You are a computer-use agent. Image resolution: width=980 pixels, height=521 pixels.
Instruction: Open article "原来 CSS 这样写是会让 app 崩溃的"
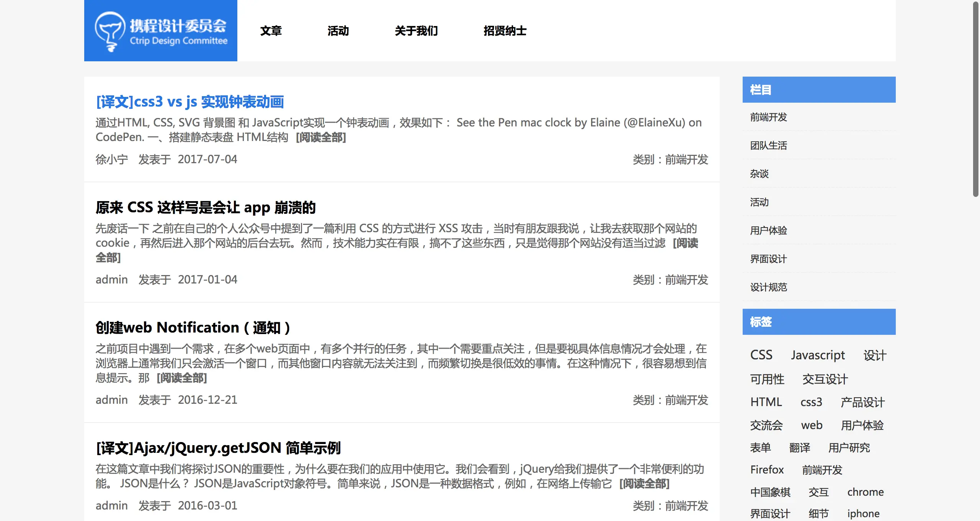206,207
